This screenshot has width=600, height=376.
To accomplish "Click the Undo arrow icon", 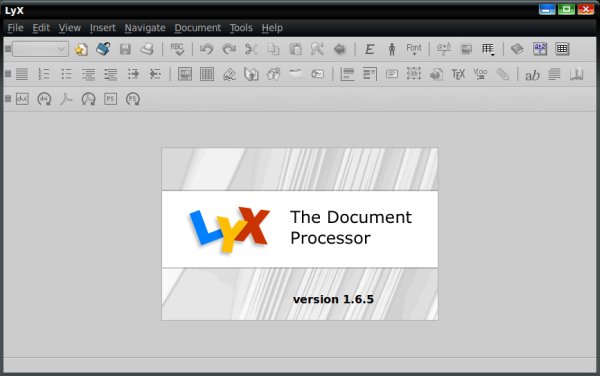I will click(x=207, y=49).
